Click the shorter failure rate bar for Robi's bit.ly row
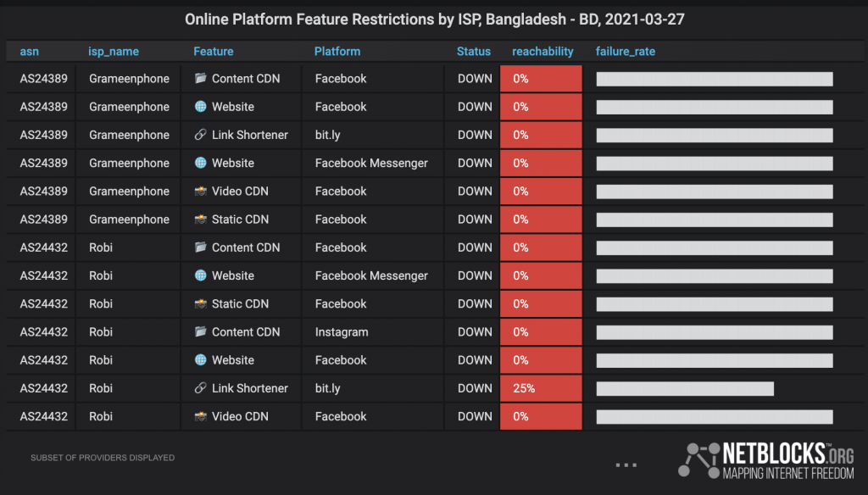This screenshot has height=495, width=868. (x=685, y=389)
